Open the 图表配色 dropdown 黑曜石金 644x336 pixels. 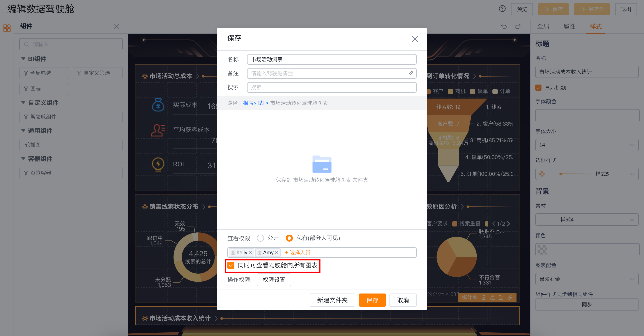tap(587, 279)
